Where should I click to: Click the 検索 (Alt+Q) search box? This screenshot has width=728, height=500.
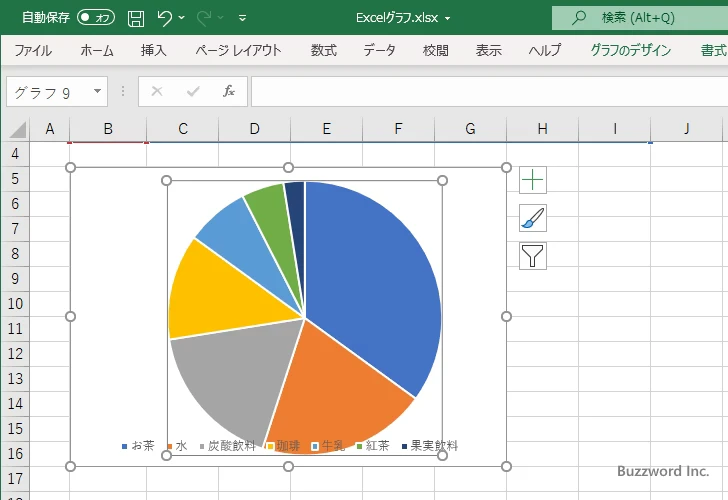[640, 18]
